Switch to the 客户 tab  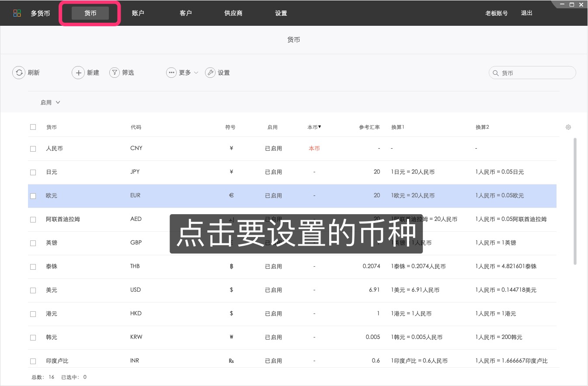point(185,13)
